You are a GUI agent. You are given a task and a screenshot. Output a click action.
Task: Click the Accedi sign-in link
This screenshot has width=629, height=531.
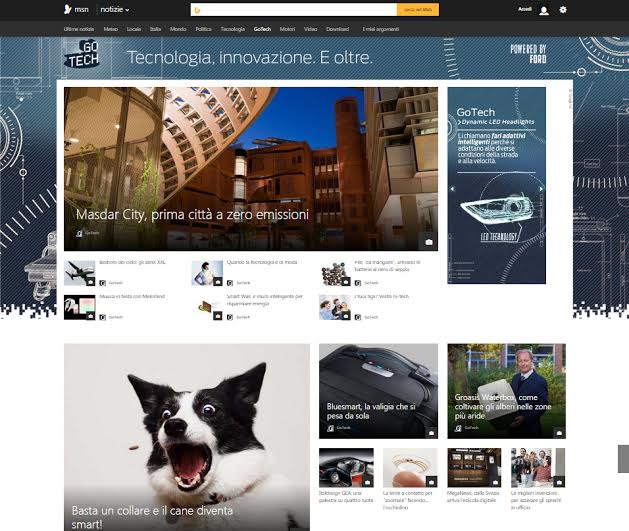pyautogui.click(x=525, y=9)
